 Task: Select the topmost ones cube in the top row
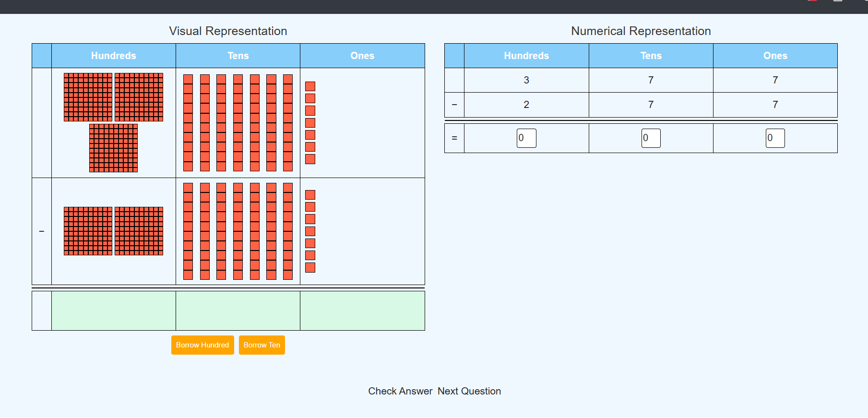[310, 86]
